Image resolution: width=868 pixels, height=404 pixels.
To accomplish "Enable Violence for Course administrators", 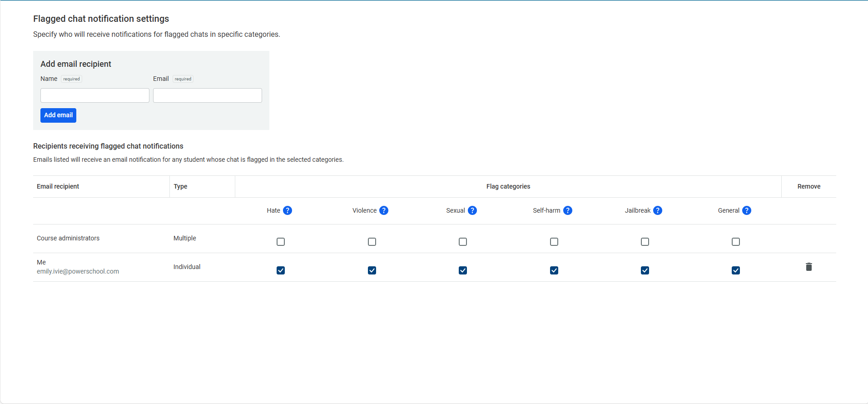I will click(372, 242).
